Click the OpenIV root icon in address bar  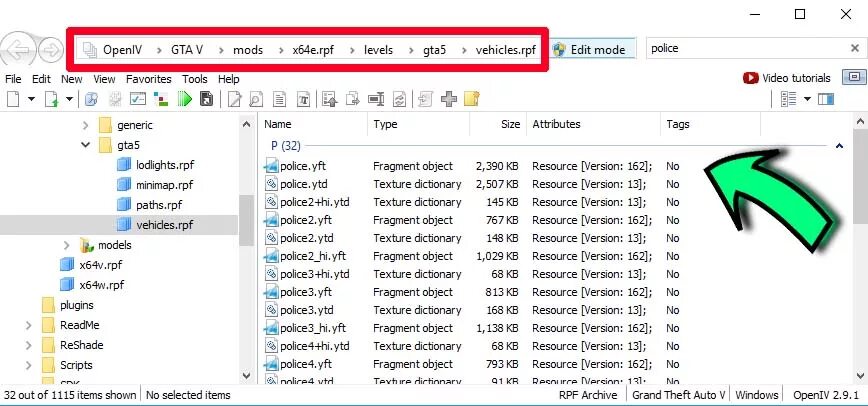90,50
